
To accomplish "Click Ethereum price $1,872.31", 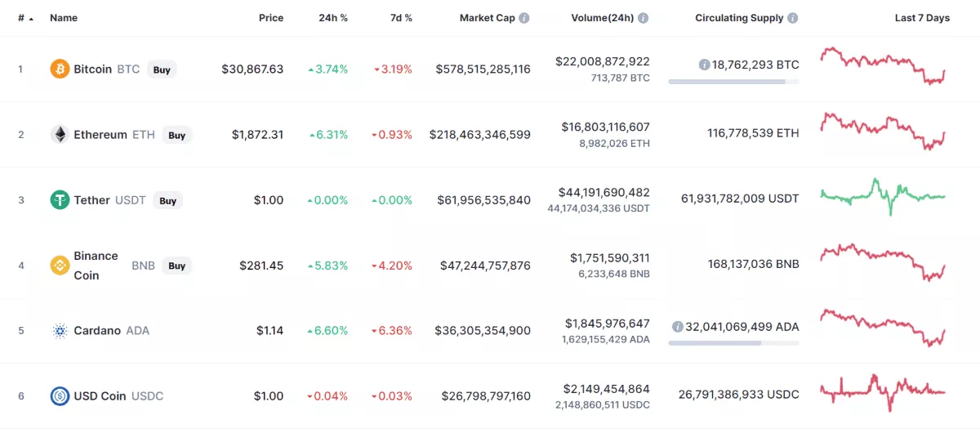I will coord(257,135).
